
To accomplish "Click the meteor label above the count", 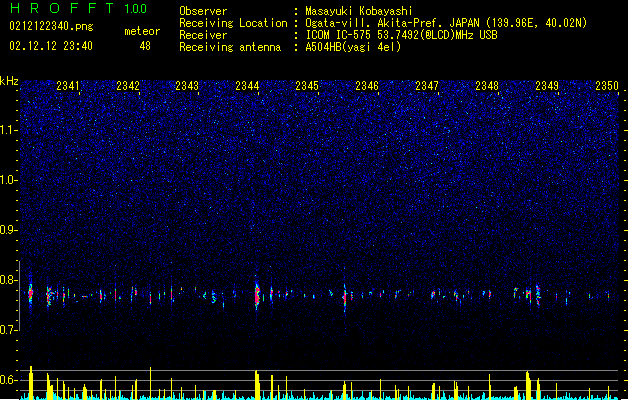I will tap(142, 31).
